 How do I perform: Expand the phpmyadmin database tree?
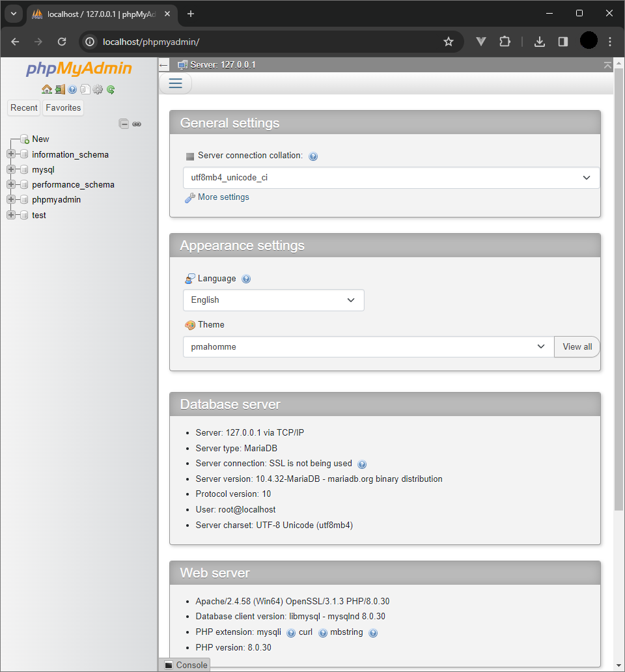click(11, 199)
